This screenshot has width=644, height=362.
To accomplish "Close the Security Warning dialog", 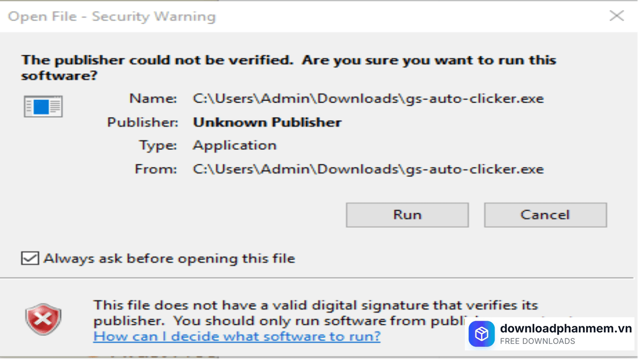I will coord(616,16).
